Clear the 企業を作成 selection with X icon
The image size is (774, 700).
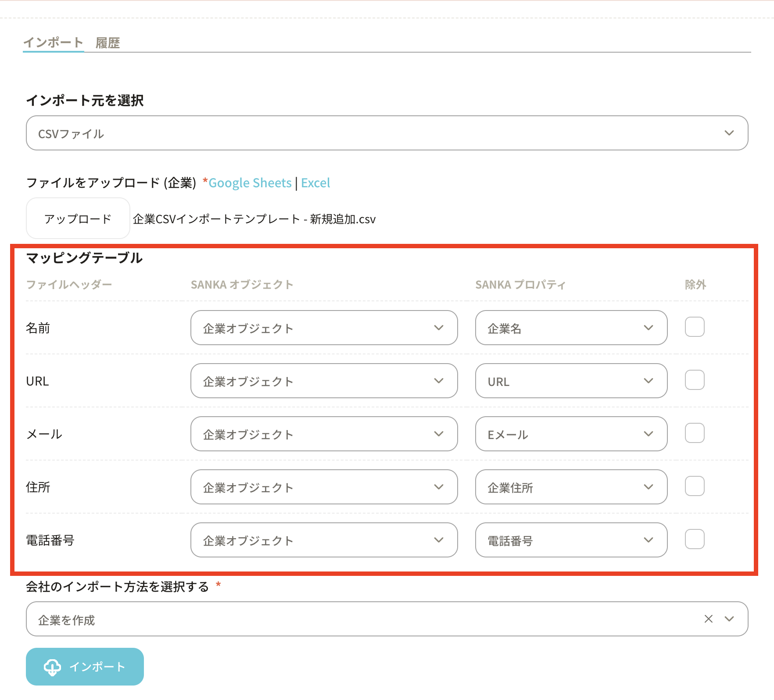pyautogui.click(x=708, y=619)
